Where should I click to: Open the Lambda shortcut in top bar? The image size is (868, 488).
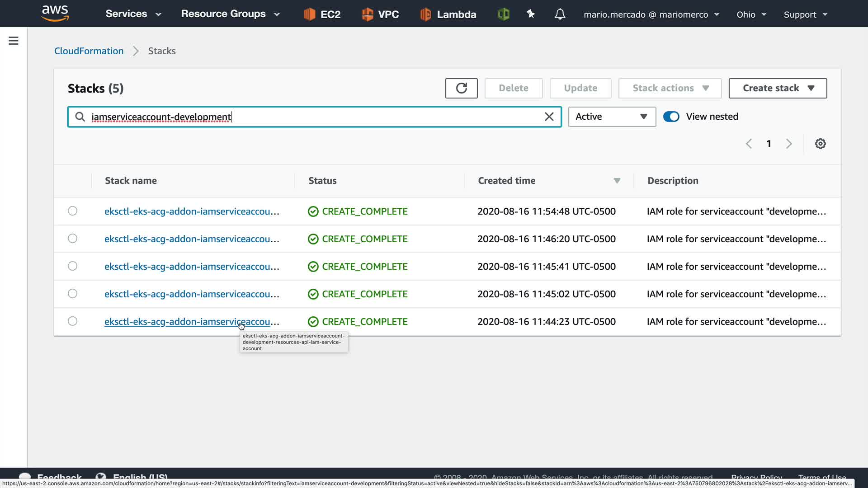tap(448, 14)
